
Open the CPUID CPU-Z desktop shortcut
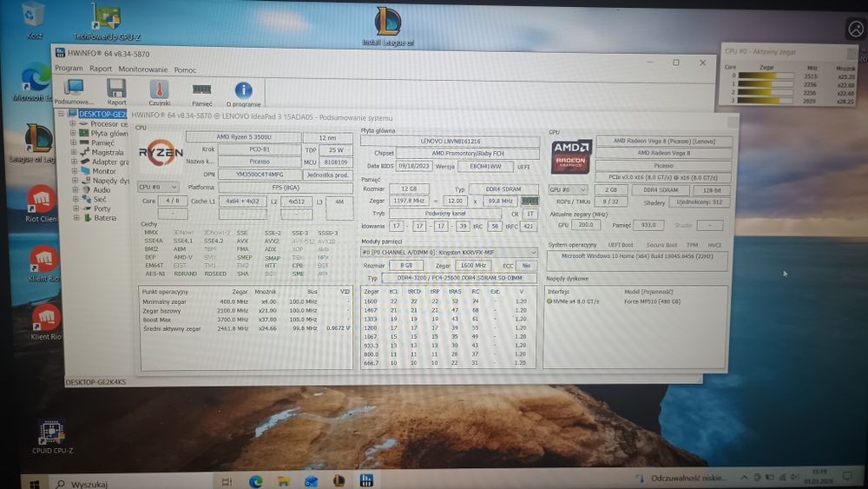coord(51,437)
